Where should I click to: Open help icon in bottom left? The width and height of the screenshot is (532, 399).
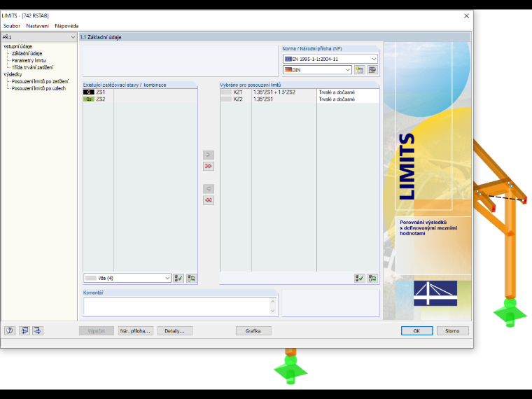pyautogui.click(x=10, y=330)
